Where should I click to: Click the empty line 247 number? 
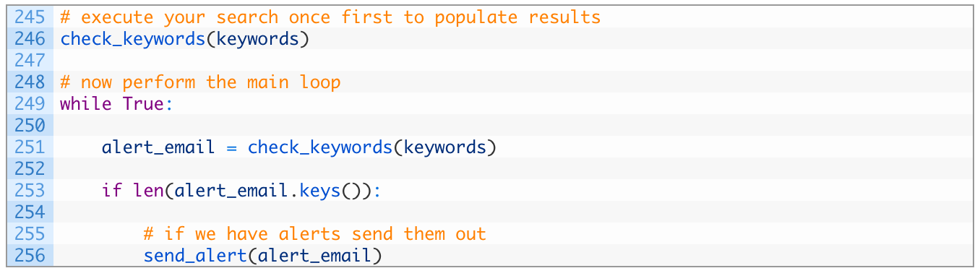[30, 60]
